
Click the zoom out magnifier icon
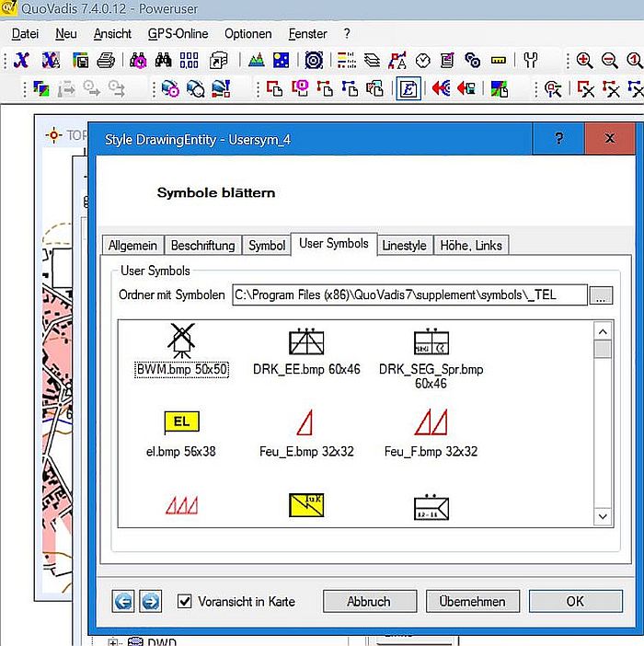[x=609, y=61]
